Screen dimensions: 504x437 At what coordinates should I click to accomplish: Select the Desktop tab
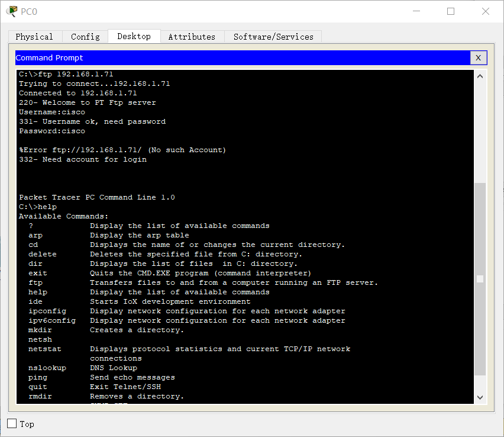134,36
